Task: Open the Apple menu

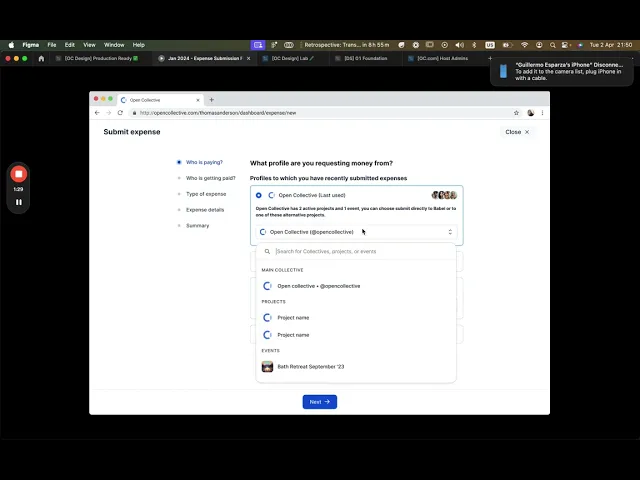Action: 11,45
